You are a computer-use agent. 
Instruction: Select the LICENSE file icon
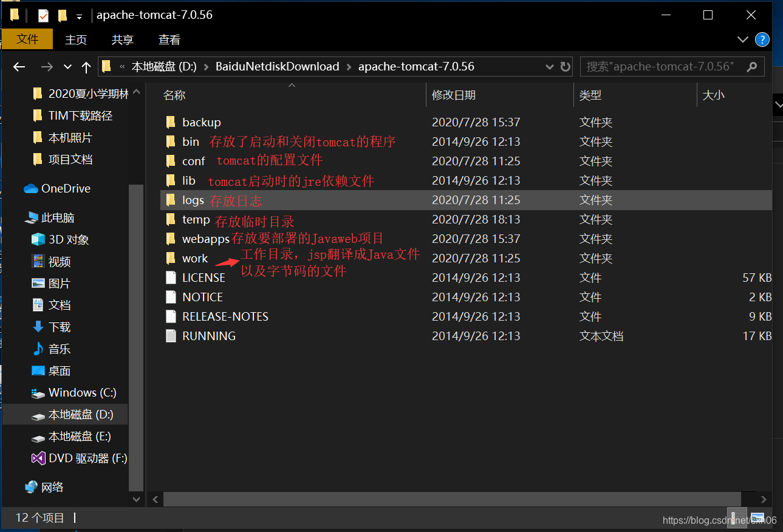point(171,278)
